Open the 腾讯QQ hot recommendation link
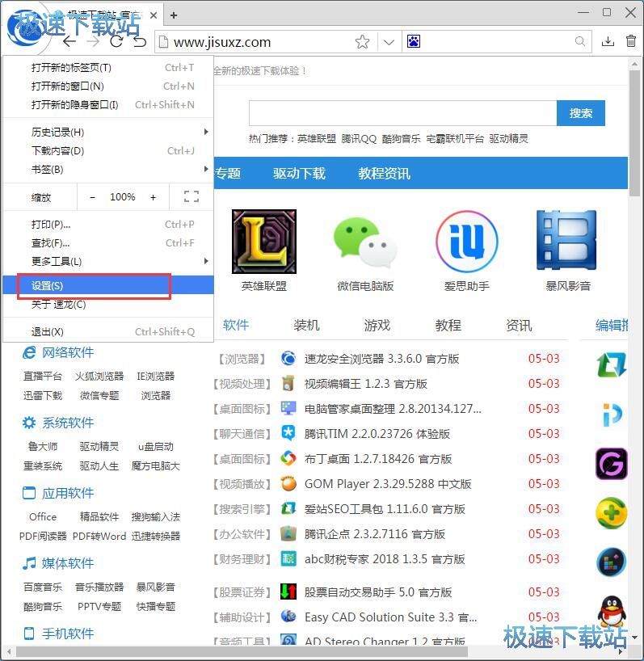Screen dimensions: 644x661 [359, 139]
